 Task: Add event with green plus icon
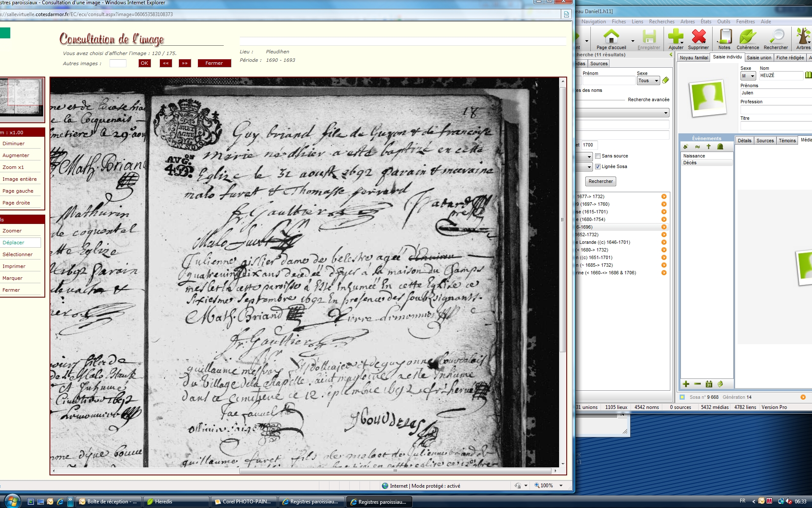click(x=686, y=384)
